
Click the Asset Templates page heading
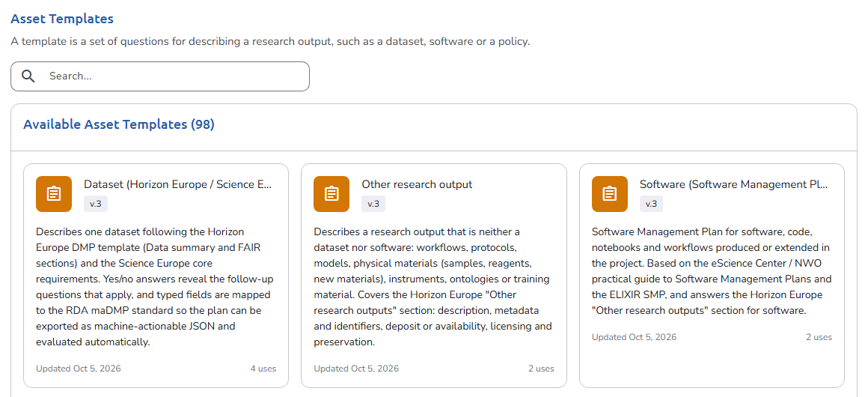click(62, 19)
